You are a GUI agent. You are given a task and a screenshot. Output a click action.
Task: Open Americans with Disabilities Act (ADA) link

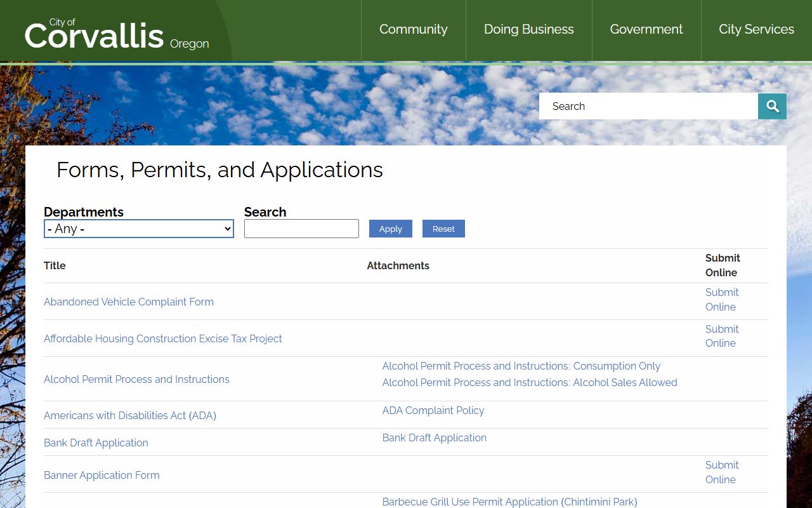(x=130, y=415)
